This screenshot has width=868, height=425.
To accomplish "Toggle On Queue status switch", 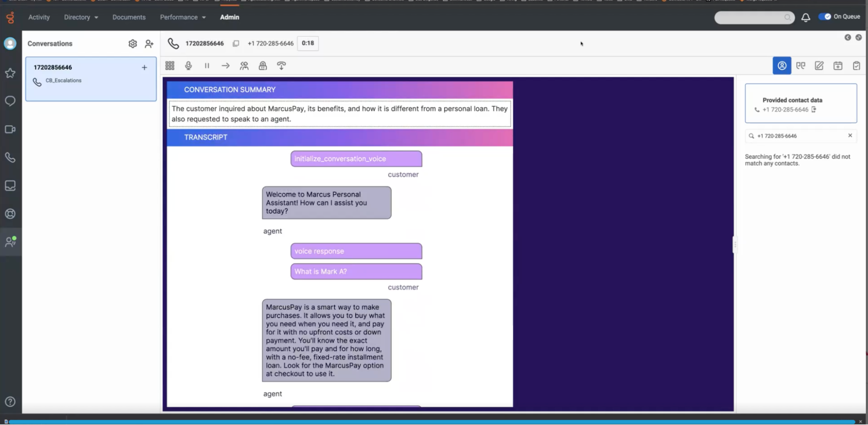I will (825, 17).
